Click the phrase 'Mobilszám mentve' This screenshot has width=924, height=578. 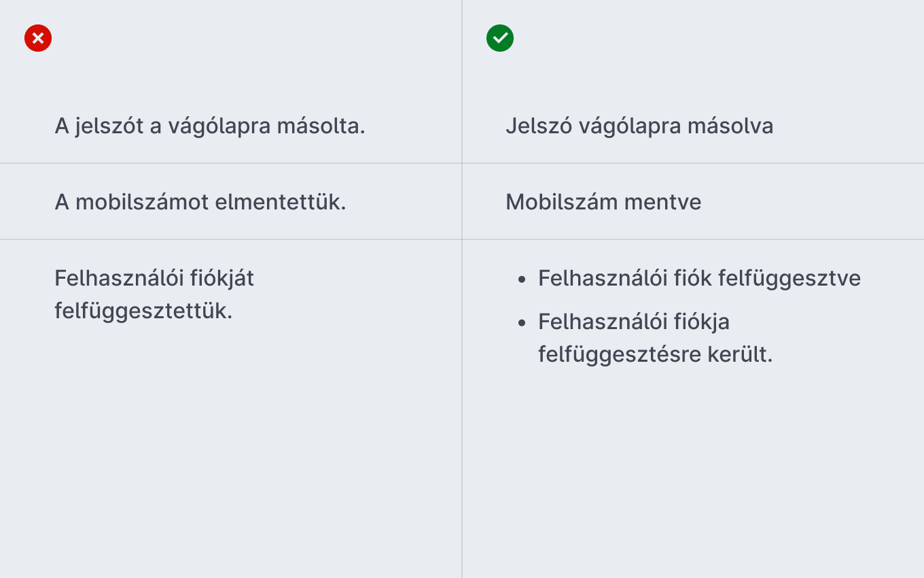(x=603, y=202)
